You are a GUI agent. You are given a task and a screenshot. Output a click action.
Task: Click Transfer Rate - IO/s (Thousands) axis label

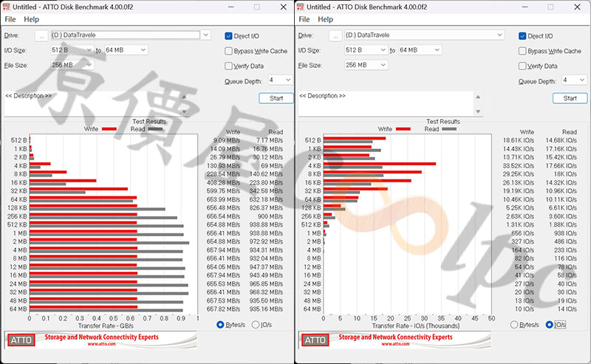416,326
